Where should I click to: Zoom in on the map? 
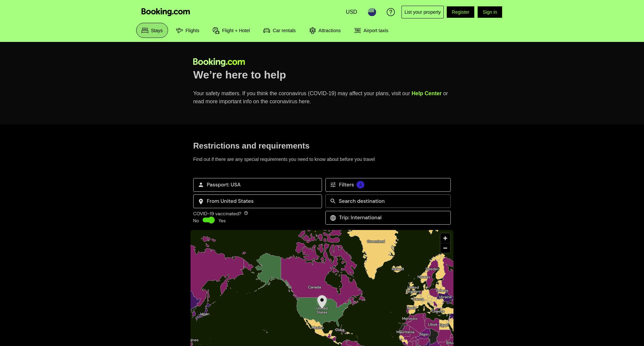(445, 238)
